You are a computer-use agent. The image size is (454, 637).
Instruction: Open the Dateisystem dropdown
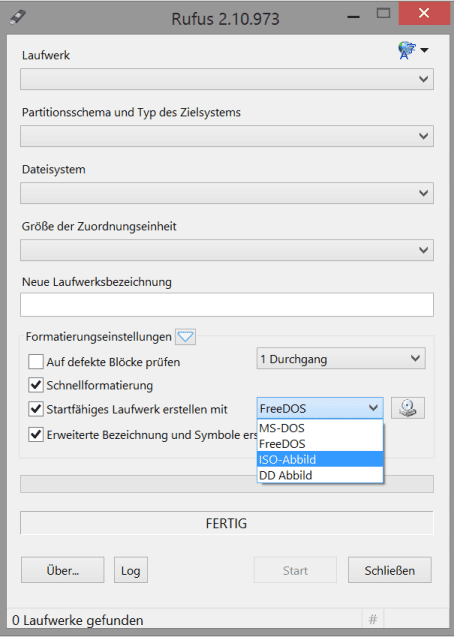(x=227, y=193)
